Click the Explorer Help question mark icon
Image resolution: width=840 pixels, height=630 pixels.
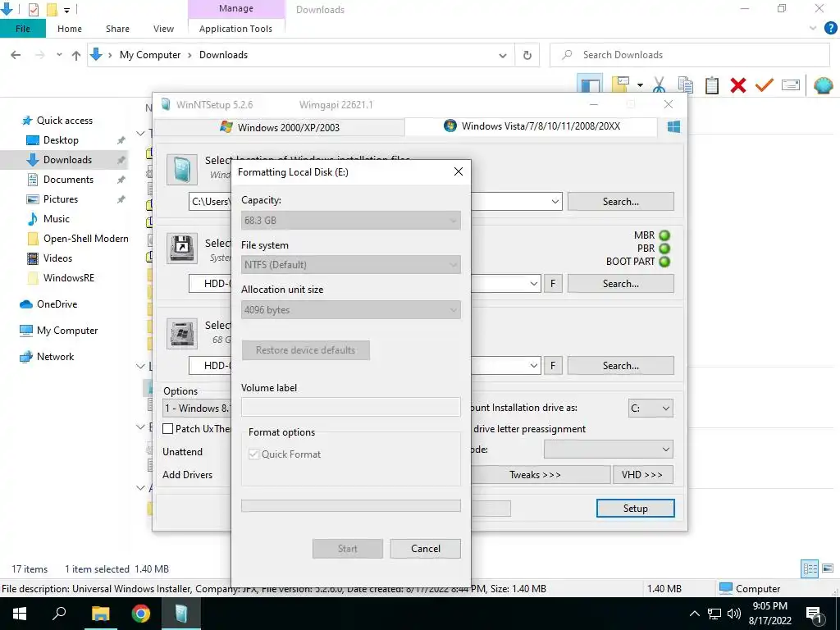[830, 29]
